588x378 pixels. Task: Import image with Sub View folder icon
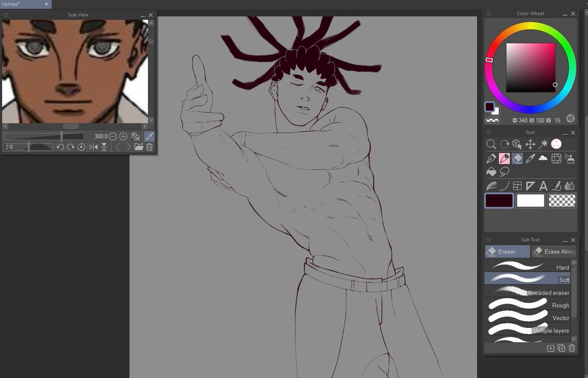[x=139, y=147]
